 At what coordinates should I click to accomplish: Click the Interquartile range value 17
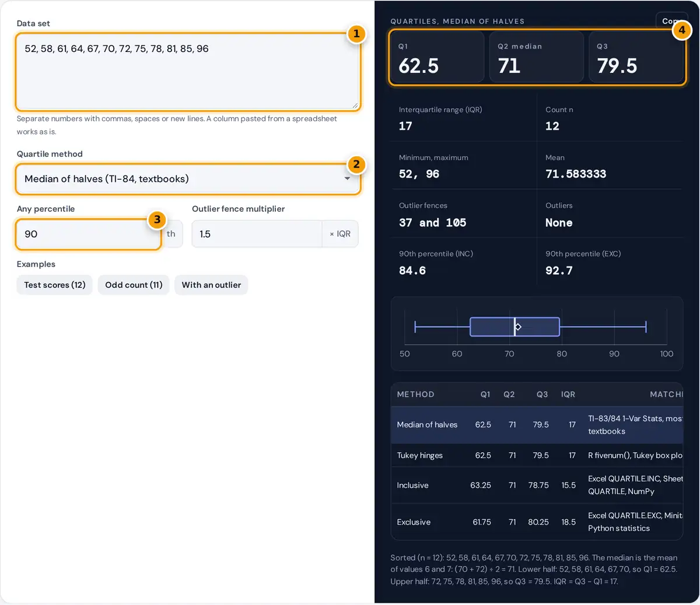pyautogui.click(x=405, y=126)
